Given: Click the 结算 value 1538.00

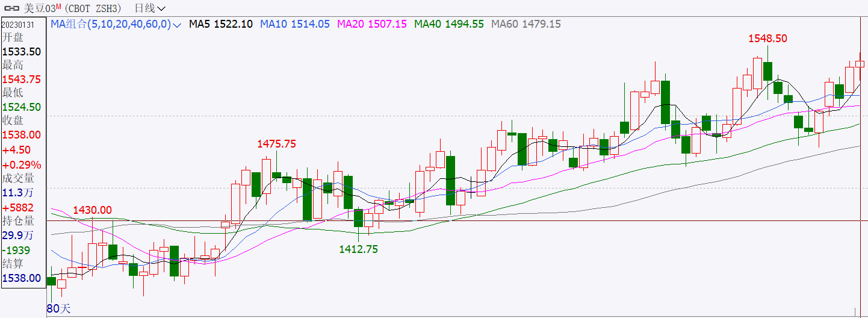Looking at the screenshot, I should [x=21, y=278].
